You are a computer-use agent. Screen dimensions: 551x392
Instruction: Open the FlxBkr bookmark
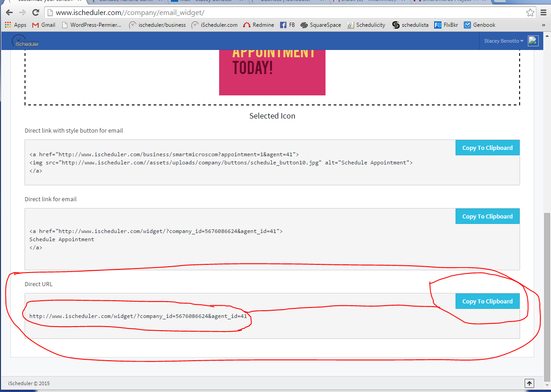coord(446,25)
